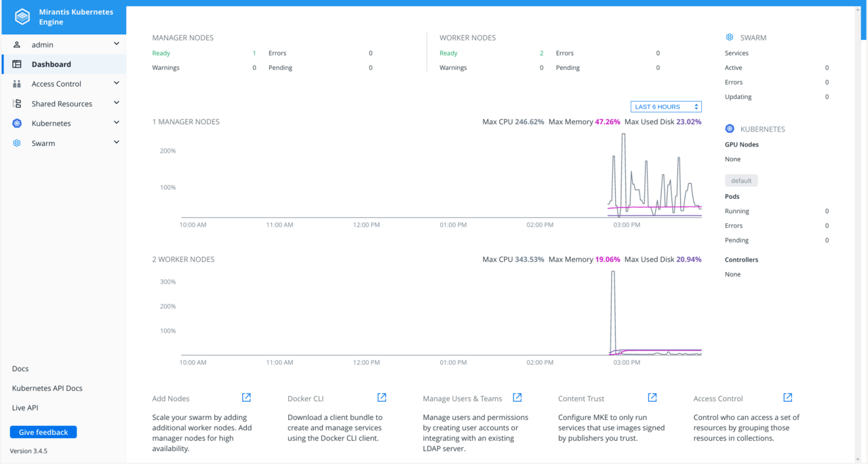Open Manage Users & Teams external link icon
Image resolution: width=868 pixels, height=464 pixels.
click(517, 398)
